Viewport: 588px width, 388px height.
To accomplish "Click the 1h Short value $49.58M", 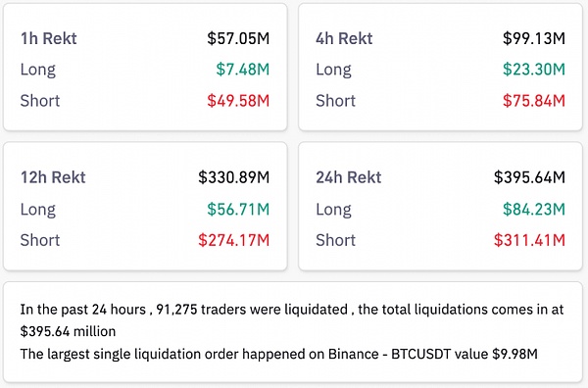I will point(238,101).
